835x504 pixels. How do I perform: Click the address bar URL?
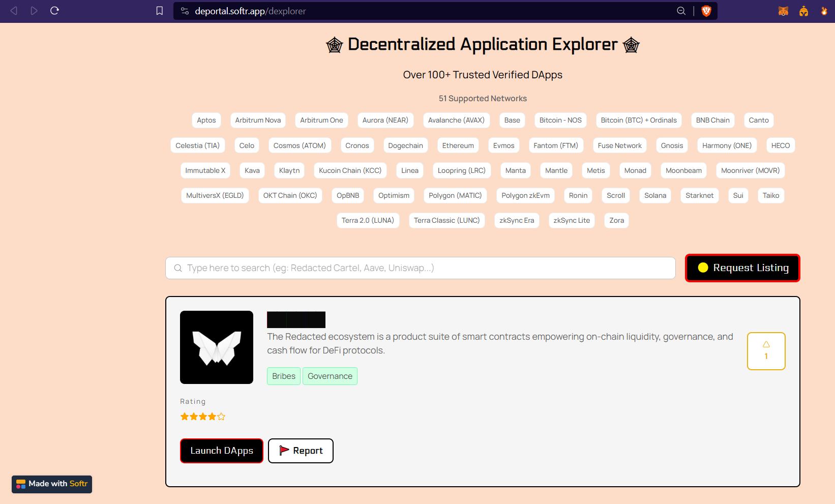click(250, 11)
